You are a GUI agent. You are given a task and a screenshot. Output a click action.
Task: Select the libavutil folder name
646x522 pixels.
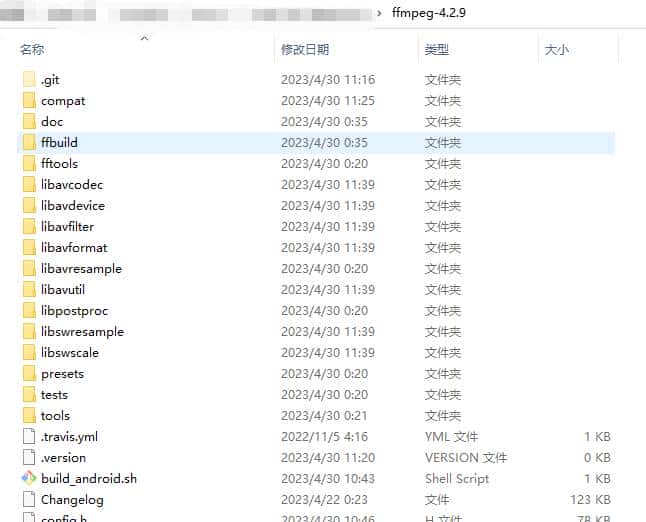63,290
